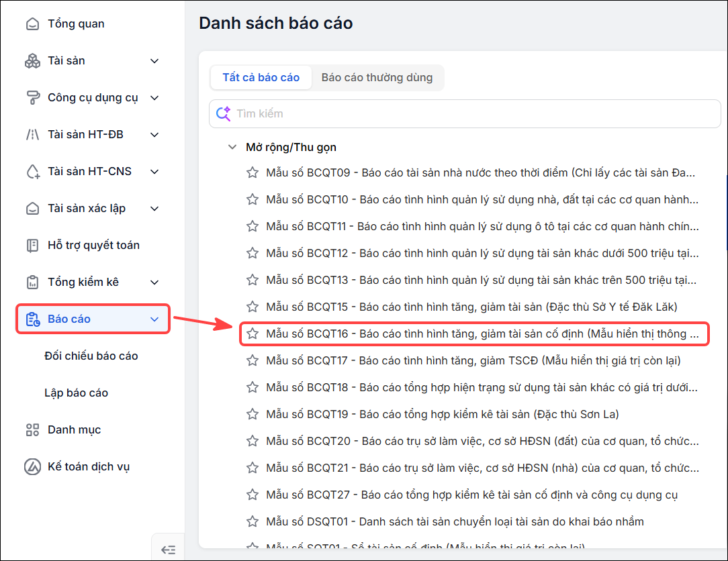The image size is (728, 561).
Task: Switch to Tất cả báo cáo tab
Action: pyautogui.click(x=261, y=77)
